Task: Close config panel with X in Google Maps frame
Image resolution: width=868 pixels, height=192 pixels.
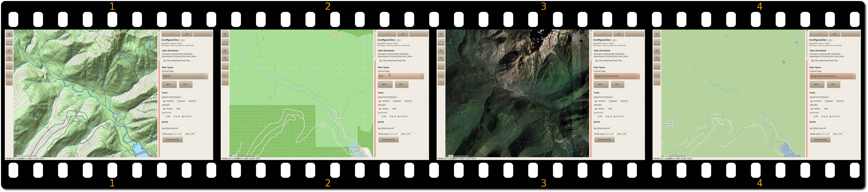Action: 835,34
